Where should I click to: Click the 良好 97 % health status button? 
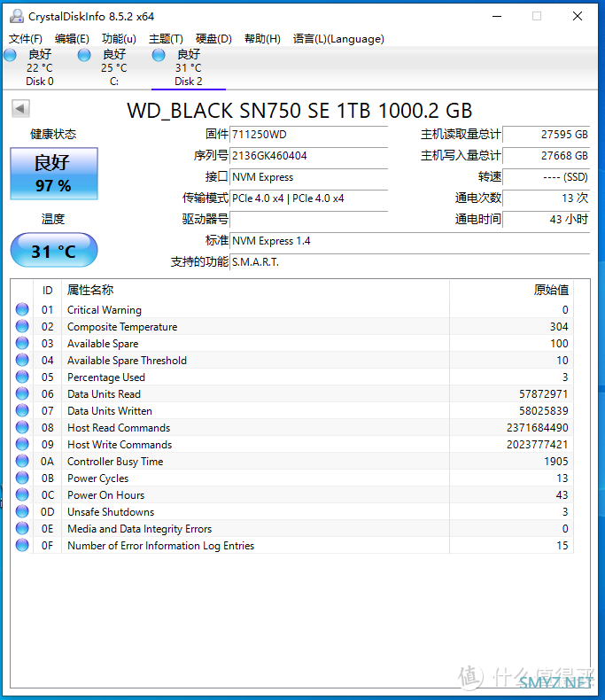click(54, 174)
